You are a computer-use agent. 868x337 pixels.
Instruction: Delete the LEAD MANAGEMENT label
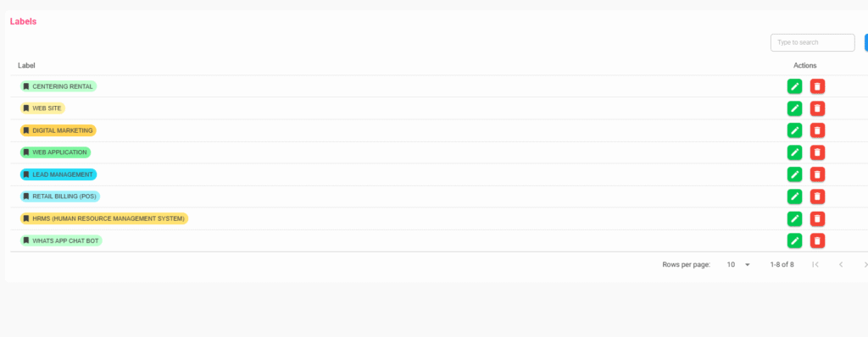point(817,174)
